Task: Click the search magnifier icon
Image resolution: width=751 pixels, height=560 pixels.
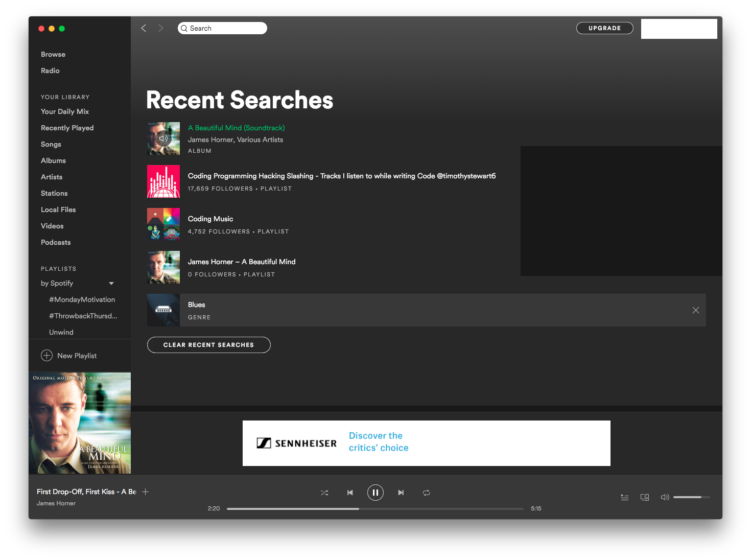Action: 184,28
